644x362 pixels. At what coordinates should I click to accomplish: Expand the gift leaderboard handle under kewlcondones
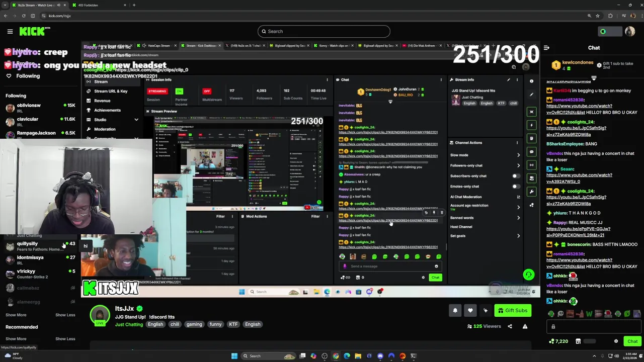coord(594,78)
